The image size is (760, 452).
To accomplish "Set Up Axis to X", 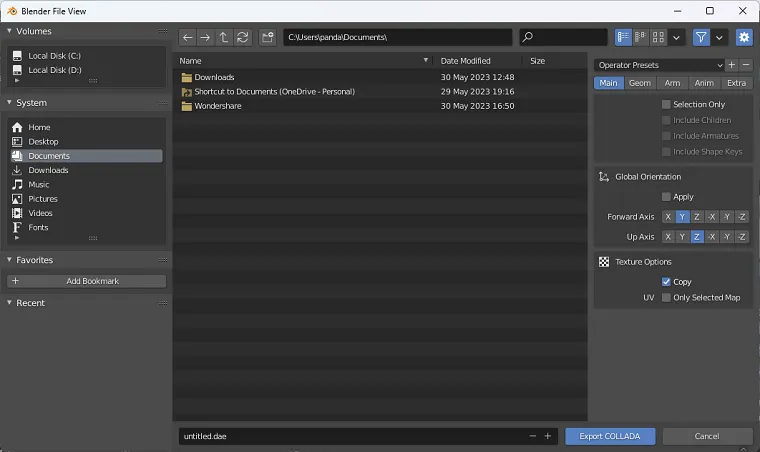I will (668, 237).
